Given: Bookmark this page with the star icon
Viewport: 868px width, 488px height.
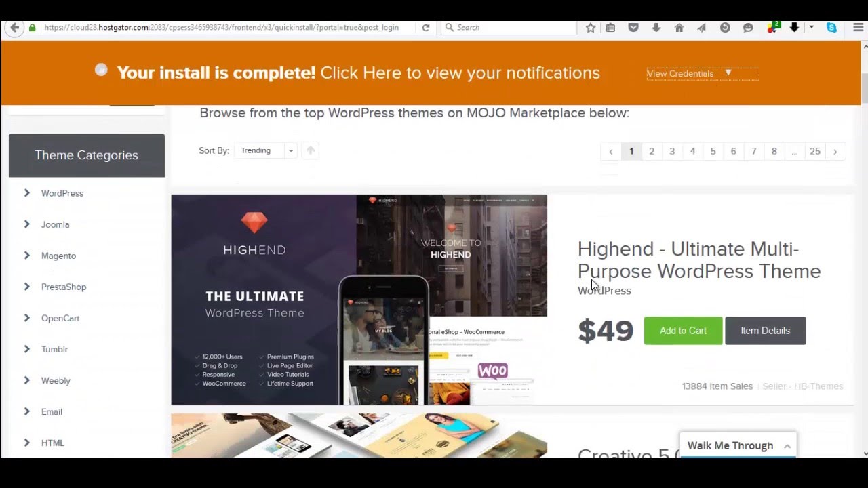Looking at the screenshot, I should click(x=591, y=28).
